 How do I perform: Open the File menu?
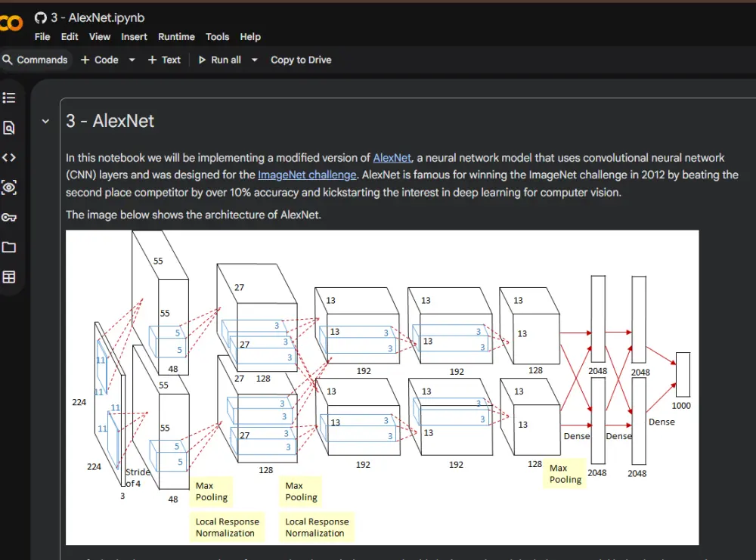click(42, 36)
